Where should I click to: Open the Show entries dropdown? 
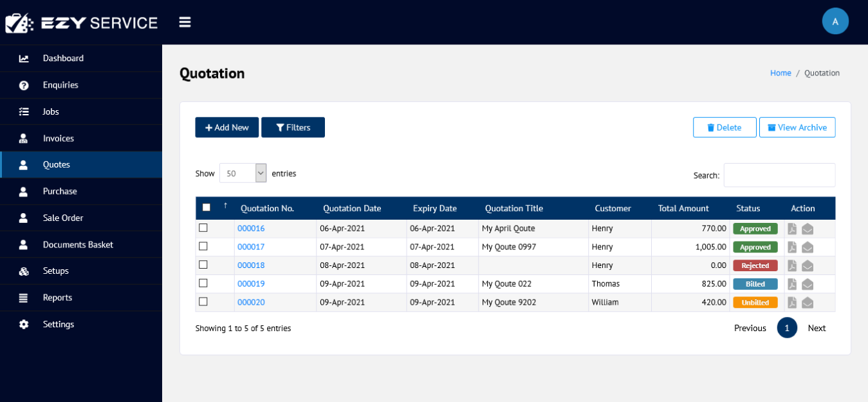(x=243, y=173)
